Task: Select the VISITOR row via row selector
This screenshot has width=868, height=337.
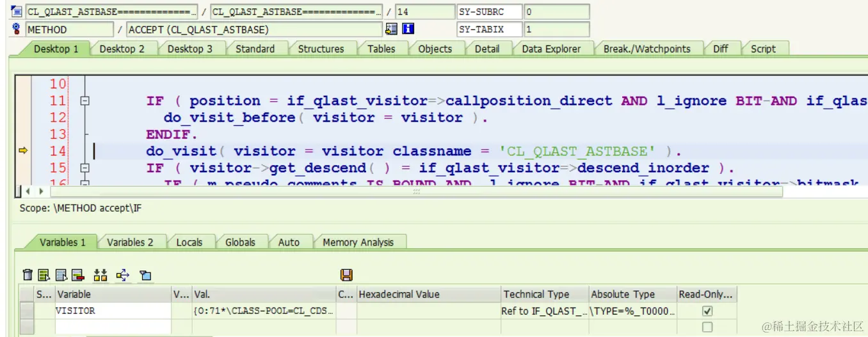Action: (x=26, y=311)
